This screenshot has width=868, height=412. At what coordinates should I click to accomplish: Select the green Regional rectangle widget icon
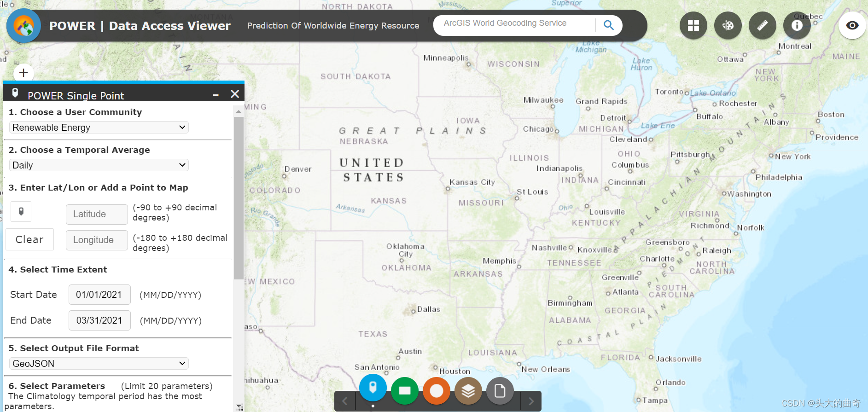[x=404, y=391]
